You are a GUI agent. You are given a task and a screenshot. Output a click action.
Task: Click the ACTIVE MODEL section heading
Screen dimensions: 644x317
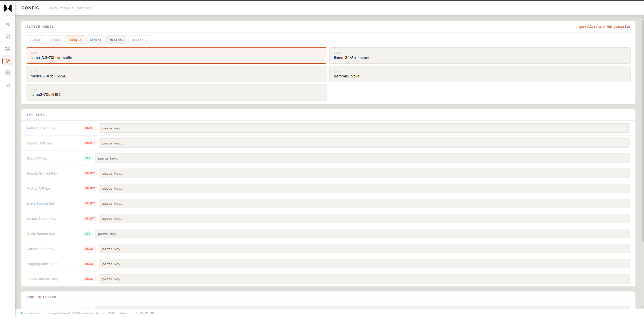click(x=40, y=27)
